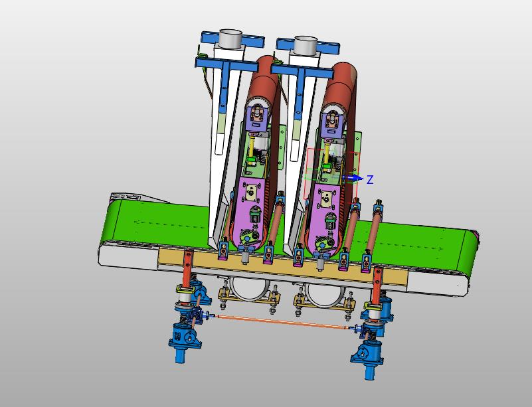Pick the left gray cylindrical duct on top
The height and width of the screenshot is (407, 532).
click(230, 38)
